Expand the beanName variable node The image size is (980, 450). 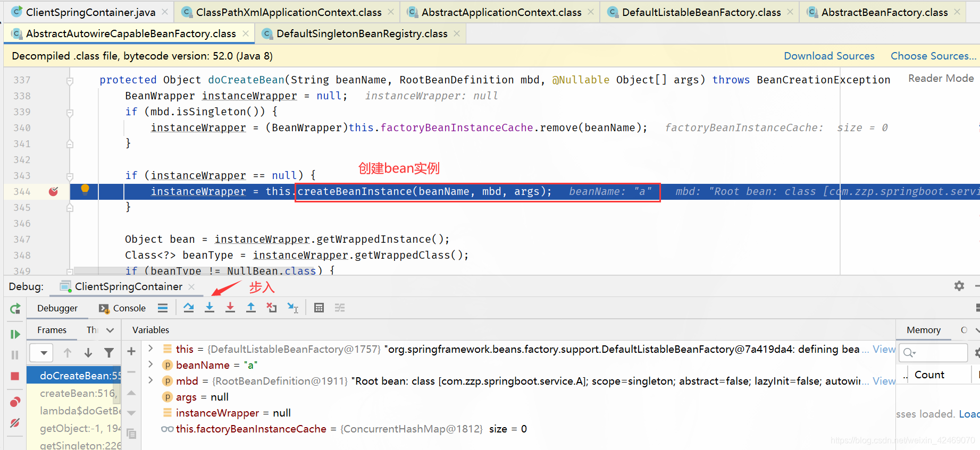click(150, 364)
